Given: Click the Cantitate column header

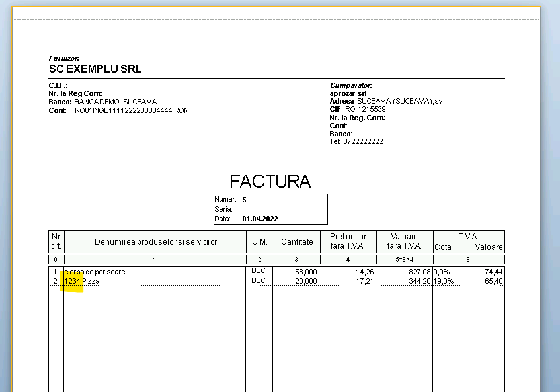Looking at the screenshot, I should (297, 242).
